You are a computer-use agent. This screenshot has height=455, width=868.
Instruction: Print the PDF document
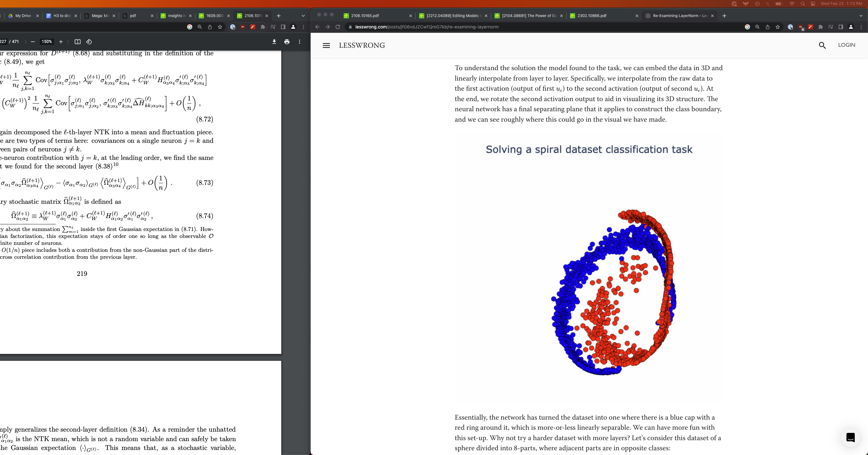coord(287,42)
